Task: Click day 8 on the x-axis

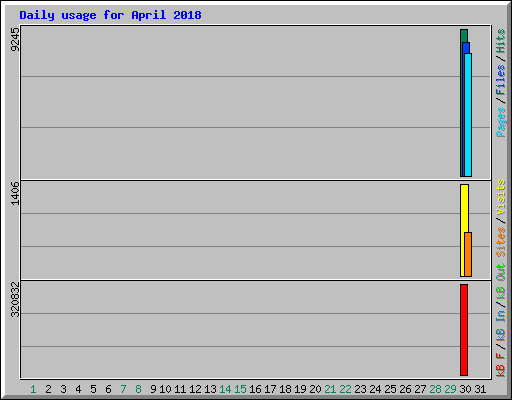Action: [x=138, y=389]
